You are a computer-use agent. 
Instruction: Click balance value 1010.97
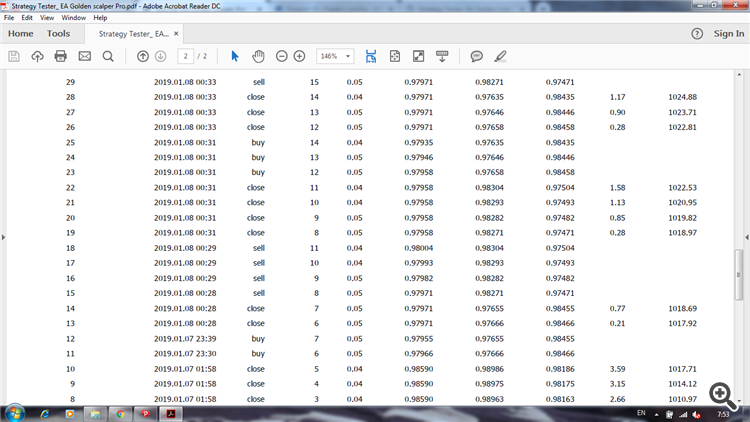[682, 399]
